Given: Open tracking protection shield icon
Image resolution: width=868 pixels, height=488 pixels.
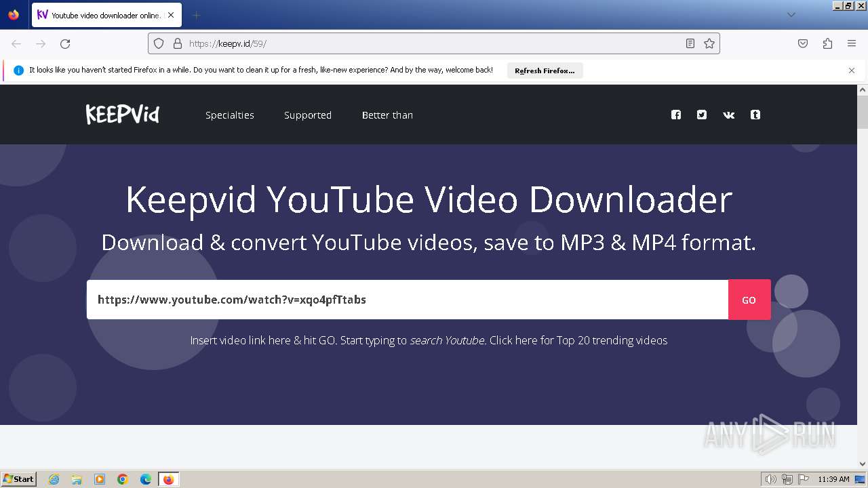Looking at the screenshot, I should tap(159, 43).
